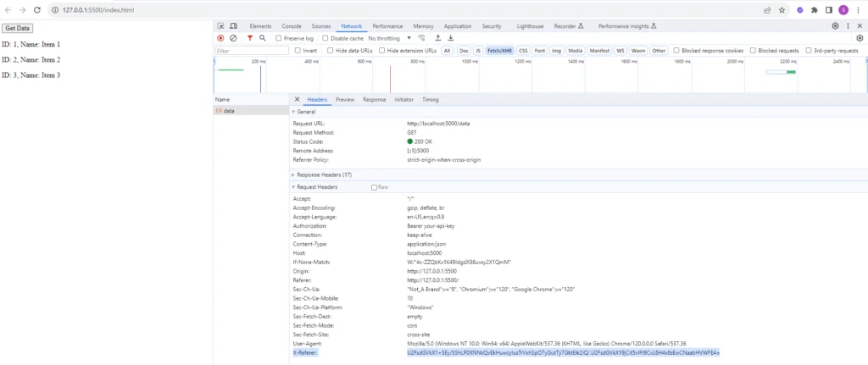Open network conditions Wi-Fi icon
868x365 pixels.
click(422, 38)
